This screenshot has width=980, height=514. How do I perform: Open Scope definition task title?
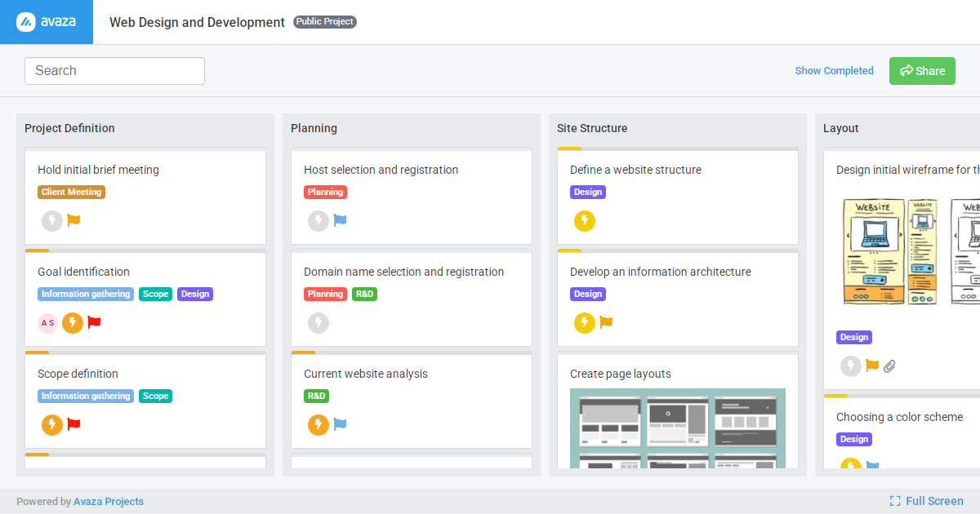coord(78,374)
